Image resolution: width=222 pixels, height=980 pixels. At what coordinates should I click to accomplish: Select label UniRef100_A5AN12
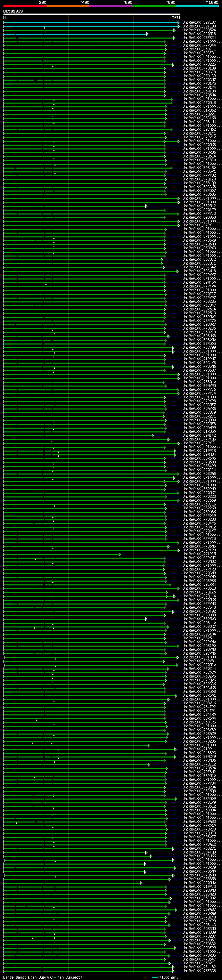(199, 527)
